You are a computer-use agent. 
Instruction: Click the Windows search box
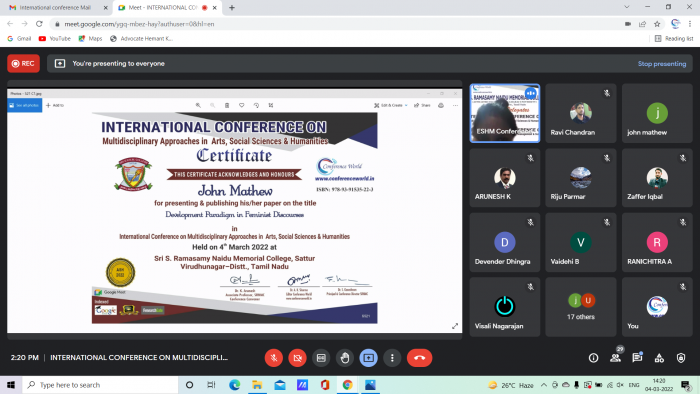(100, 385)
